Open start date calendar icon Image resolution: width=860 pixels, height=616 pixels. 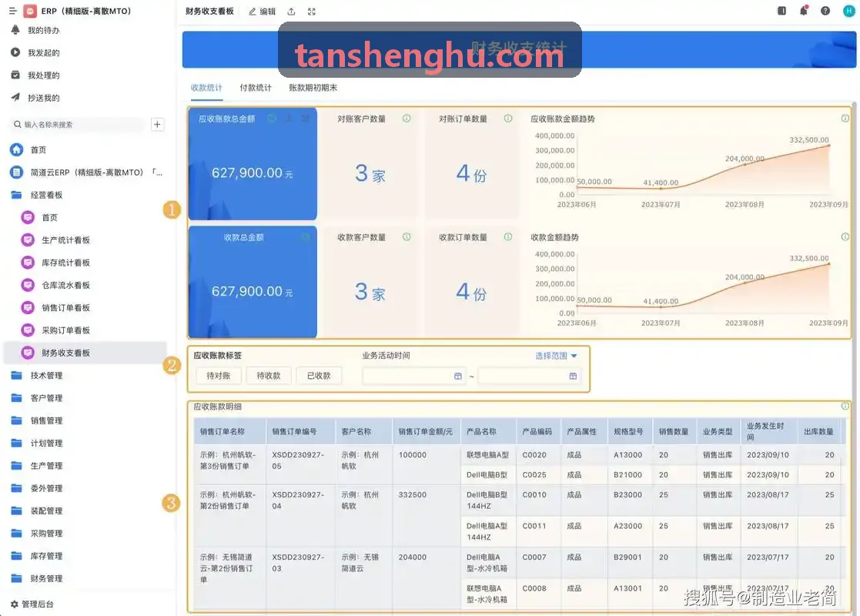pos(458,376)
